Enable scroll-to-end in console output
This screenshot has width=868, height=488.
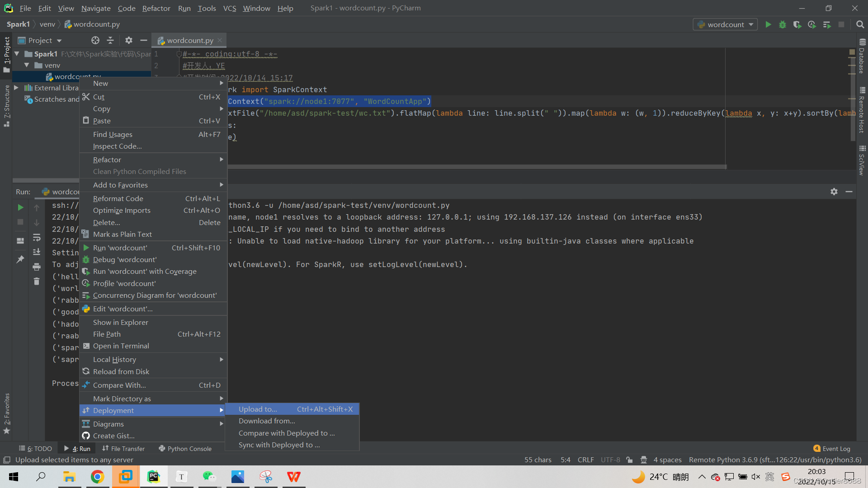coord(37,252)
